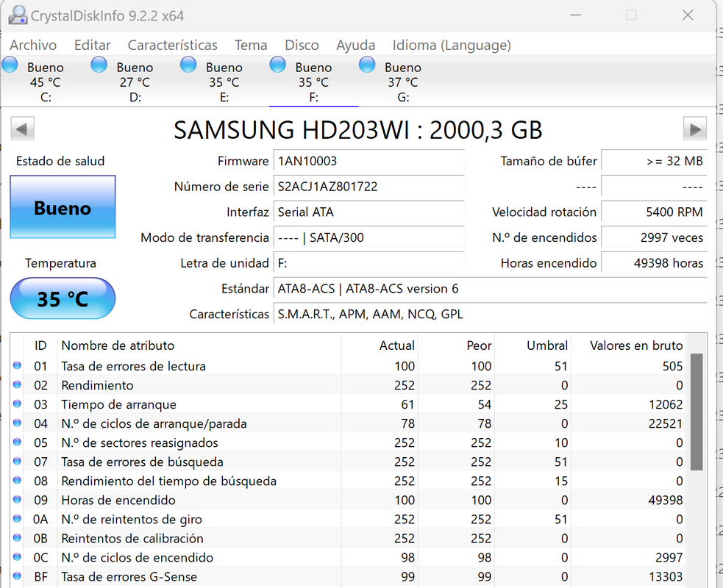Open the Características menu
The width and height of the screenshot is (723, 588).
(x=172, y=45)
